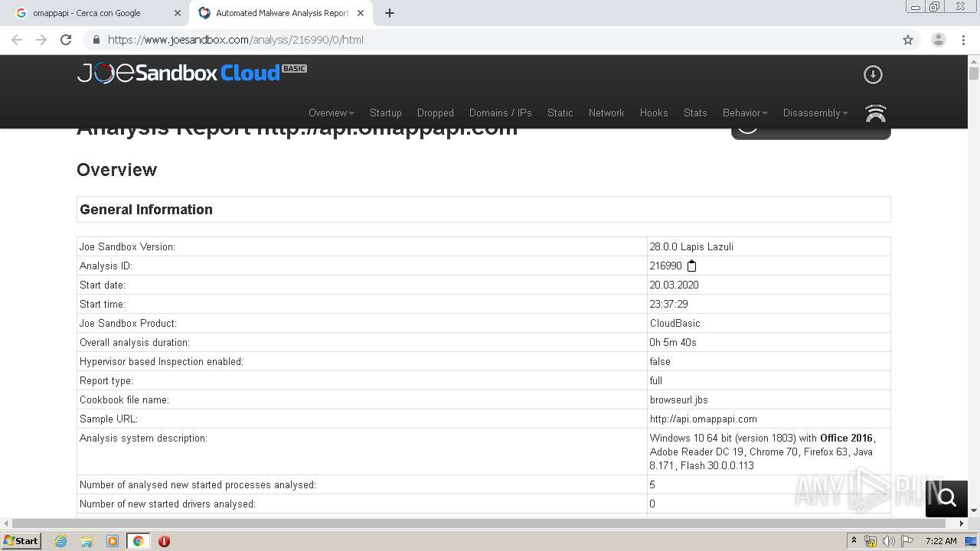The height and width of the screenshot is (551, 980).
Task: Click the Chrome taskbar icon
Action: [x=138, y=541]
